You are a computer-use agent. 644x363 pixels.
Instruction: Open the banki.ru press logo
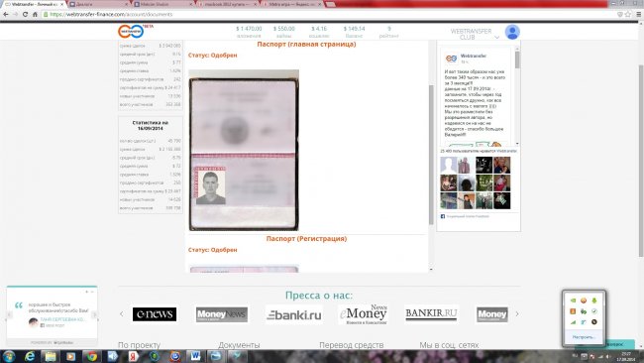(x=294, y=315)
